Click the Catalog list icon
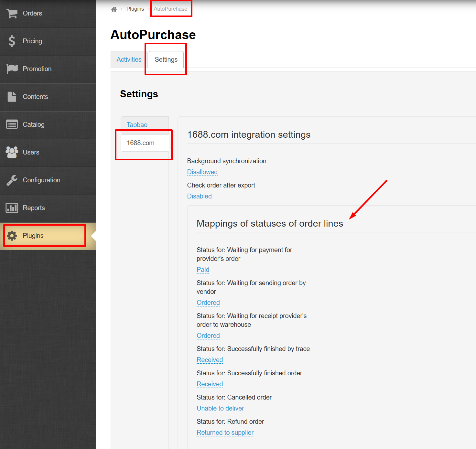This screenshot has width=476, height=449. (12, 124)
